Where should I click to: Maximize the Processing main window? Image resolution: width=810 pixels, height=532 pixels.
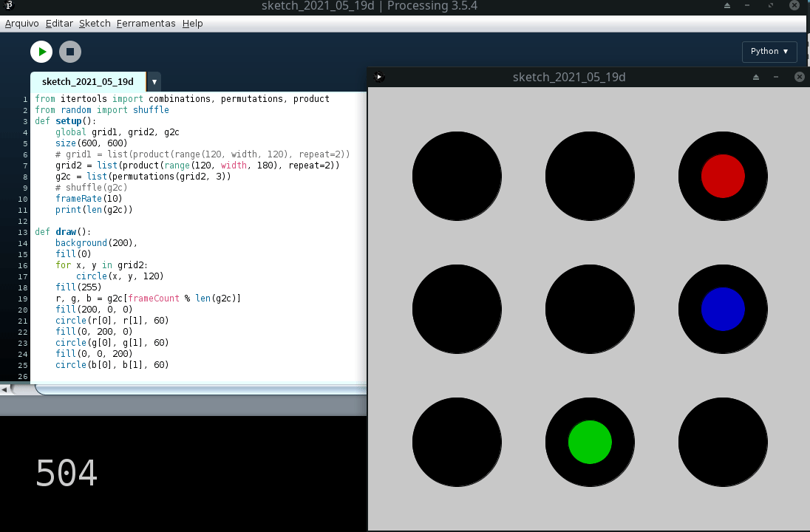pyautogui.click(x=771, y=5)
